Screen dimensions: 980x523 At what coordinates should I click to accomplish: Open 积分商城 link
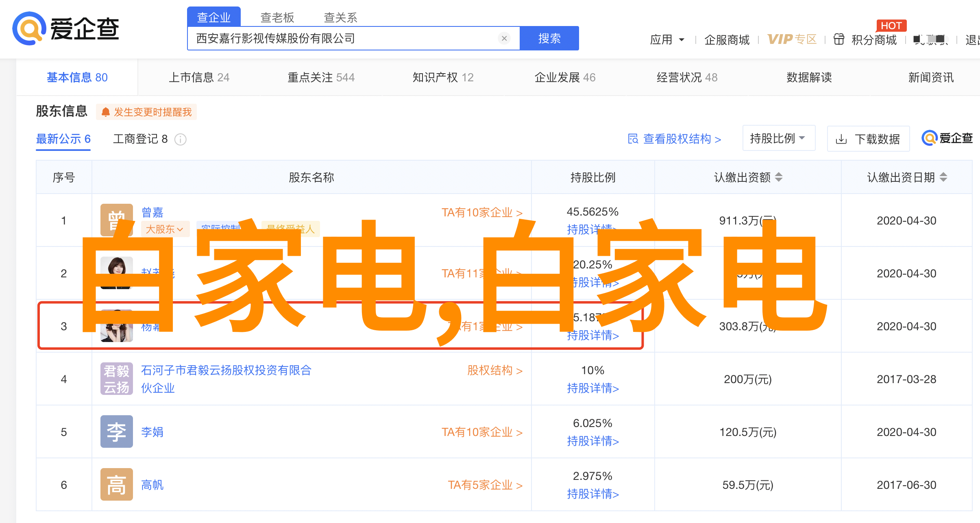[x=874, y=39]
